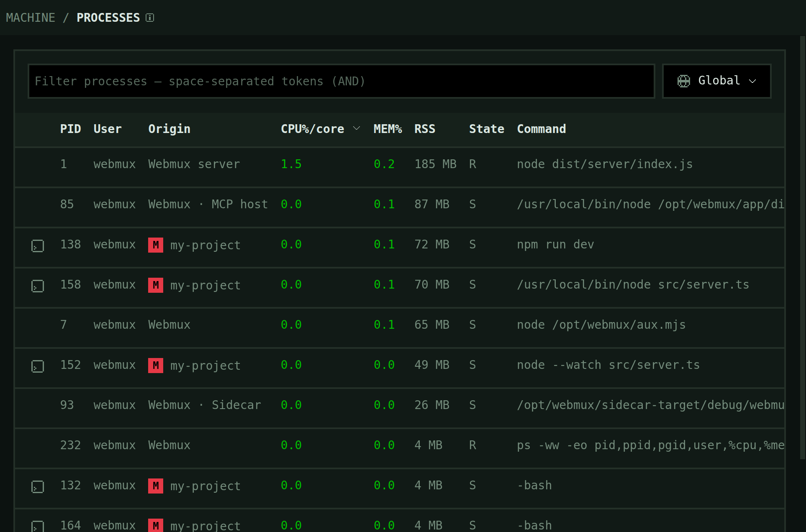806x532 pixels.
Task: Toggle sort on CPU%/core column
Action: (320, 129)
